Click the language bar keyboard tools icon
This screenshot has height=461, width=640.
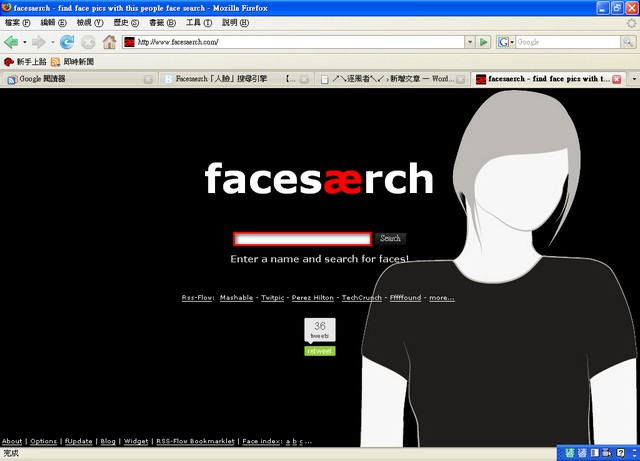tap(607, 453)
